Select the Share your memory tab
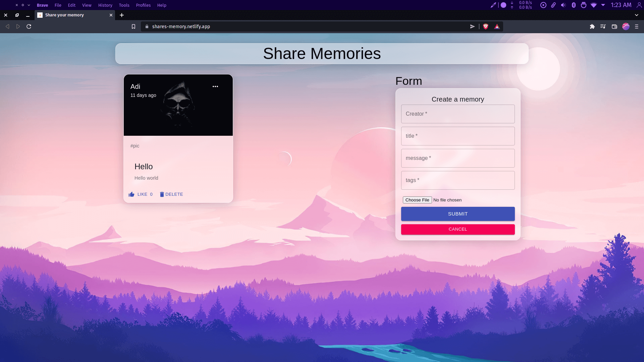644x362 pixels. [64, 15]
